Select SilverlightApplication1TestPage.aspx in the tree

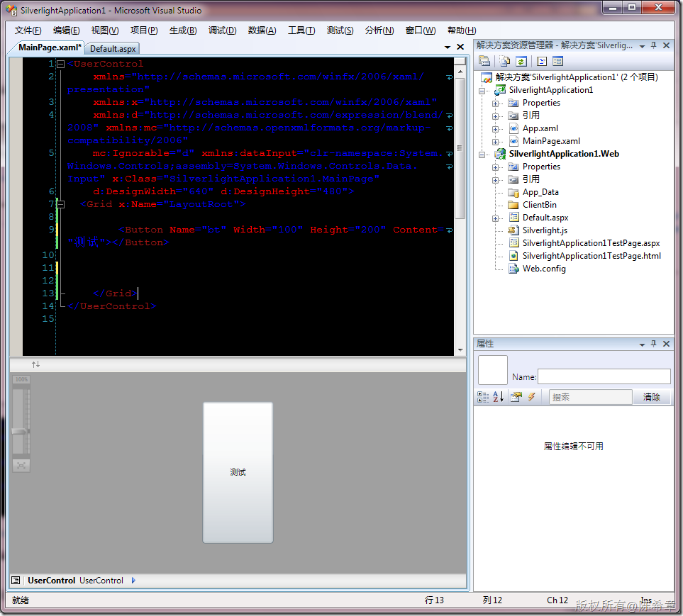click(591, 243)
